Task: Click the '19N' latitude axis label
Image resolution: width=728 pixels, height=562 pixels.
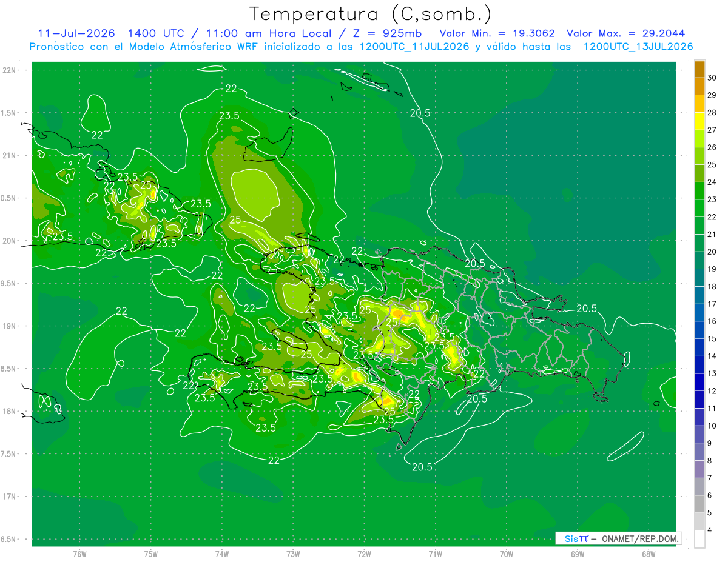Action: click(10, 326)
